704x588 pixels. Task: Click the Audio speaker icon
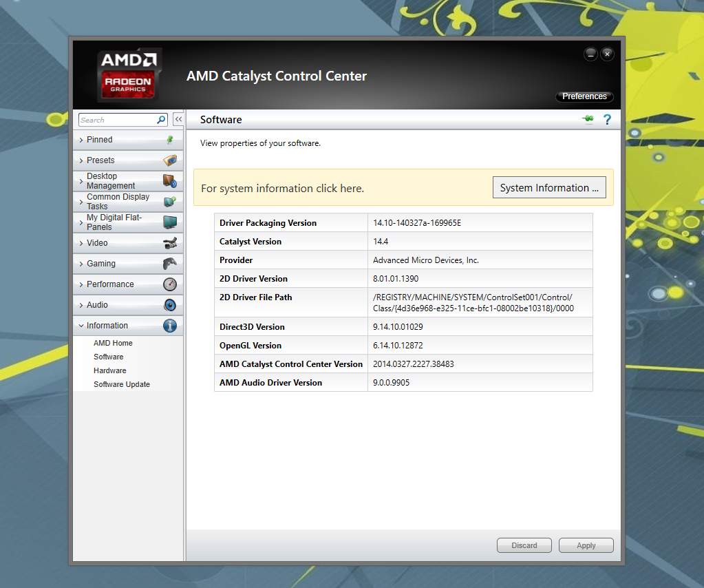tap(170, 305)
